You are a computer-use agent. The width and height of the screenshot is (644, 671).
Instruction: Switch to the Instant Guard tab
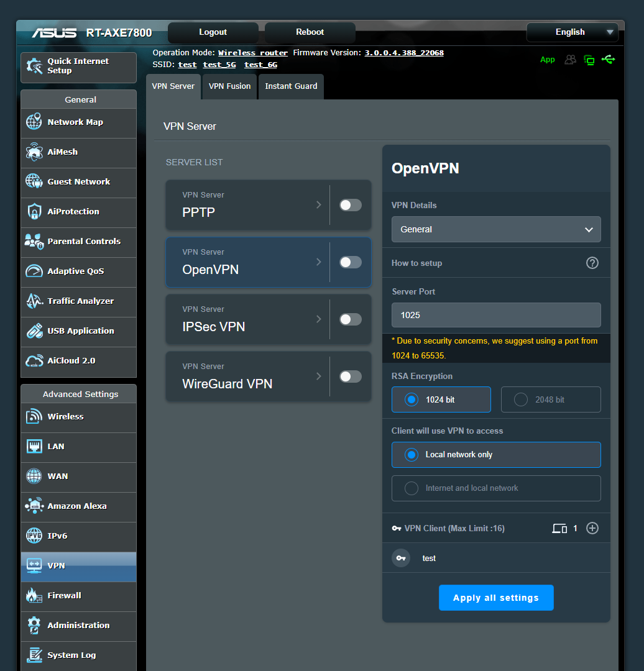click(291, 86)
